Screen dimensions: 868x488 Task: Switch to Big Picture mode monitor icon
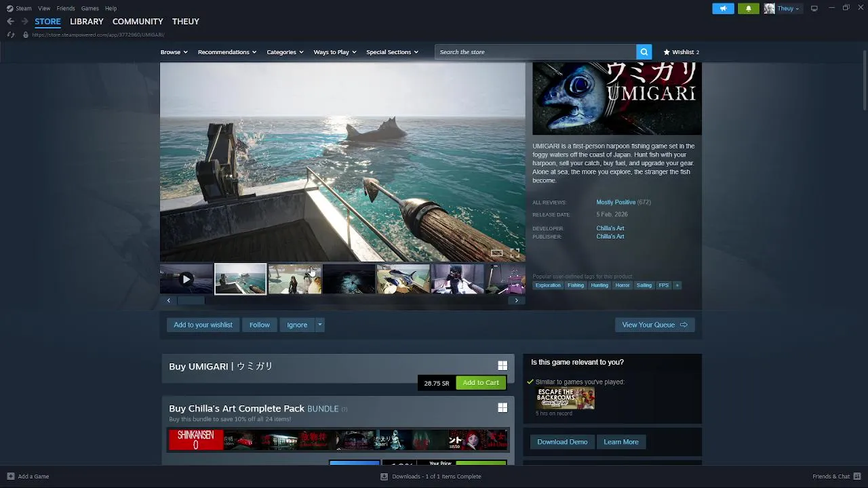[814, 8]
